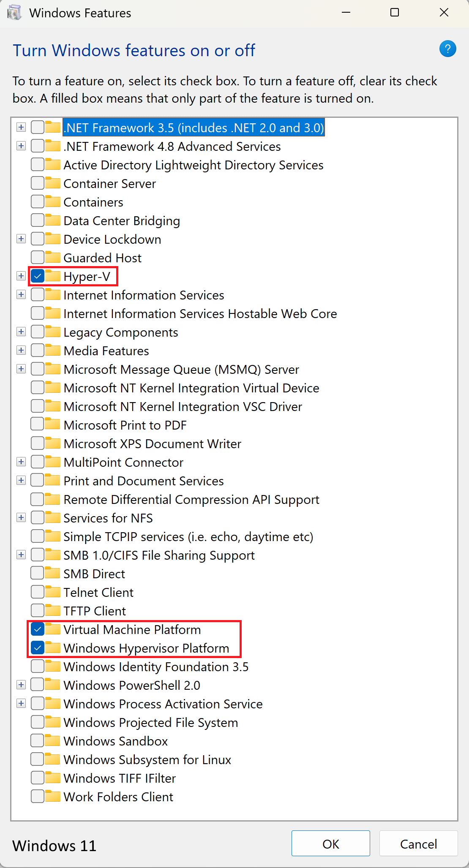
Task: Select the Active Directory Lightweight Directory Services row
Action: tap(194, 165)
